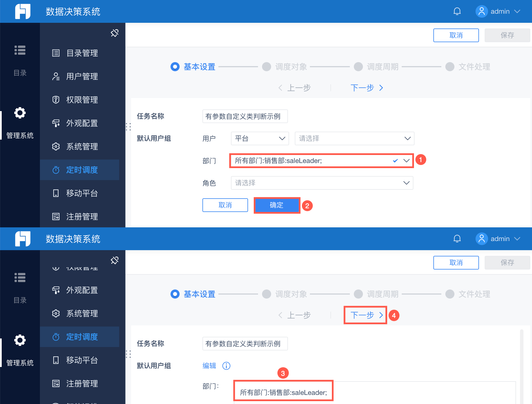Click the 编辑 link for 默认用户组
532x404 pixels.
pos(209,366)
